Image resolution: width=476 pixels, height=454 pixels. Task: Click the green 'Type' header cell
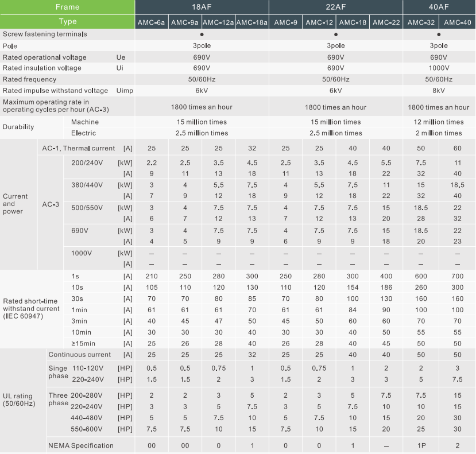tap(67, 22)
